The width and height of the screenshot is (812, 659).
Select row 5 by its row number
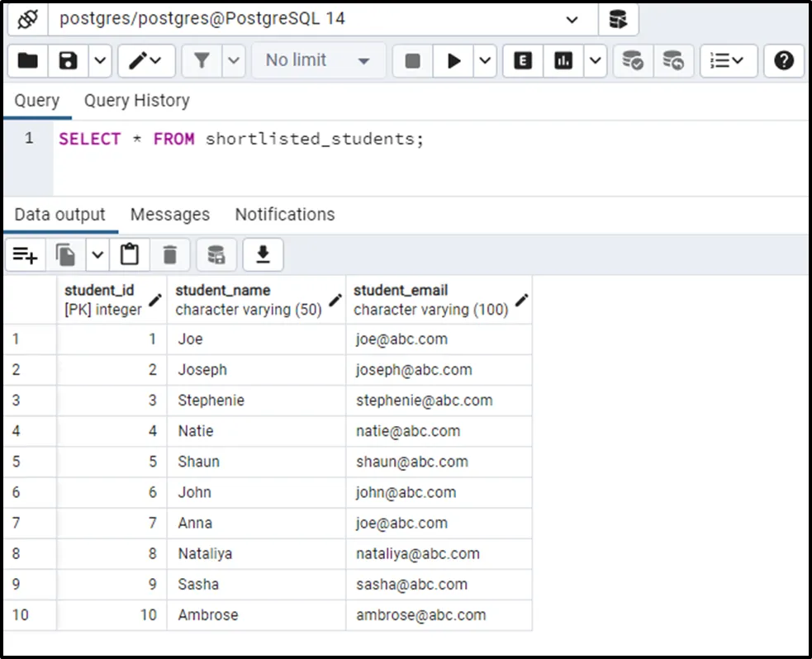[17, 462]
